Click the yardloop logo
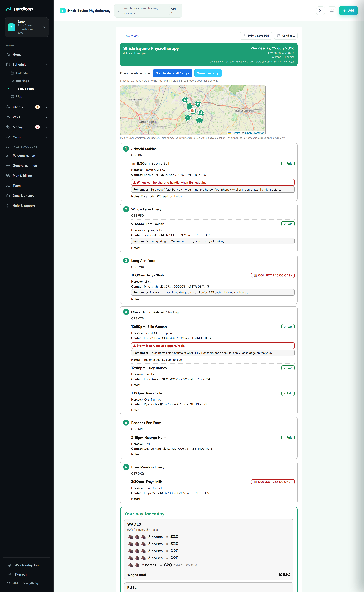Screen dimensions: 364x592 pos(19,9)
